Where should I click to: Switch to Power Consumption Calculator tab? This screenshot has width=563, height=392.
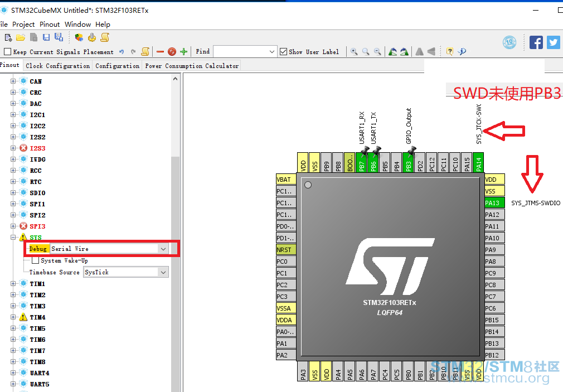pos(192,66)
